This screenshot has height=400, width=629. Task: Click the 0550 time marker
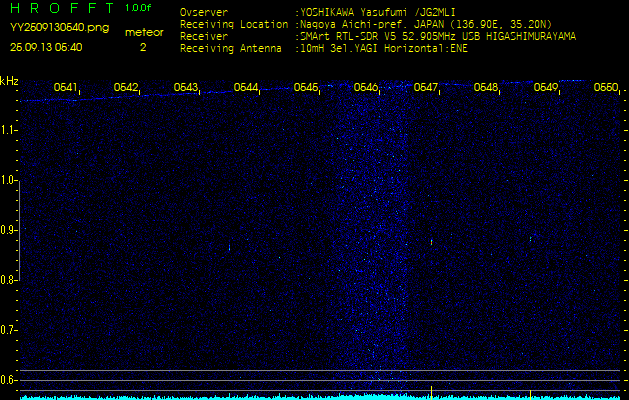pos(606,87)
